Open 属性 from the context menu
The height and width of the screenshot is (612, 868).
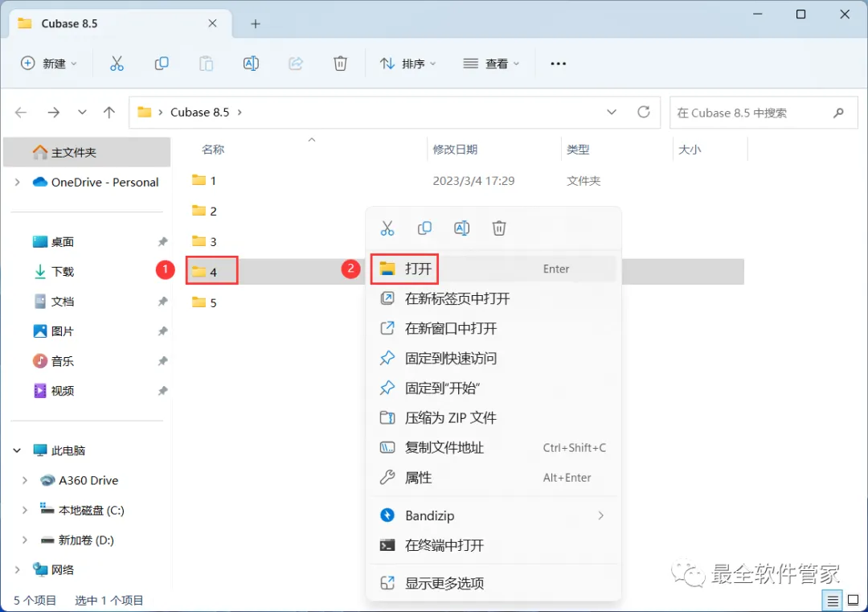pyautogui.click(x=493, y=478)
